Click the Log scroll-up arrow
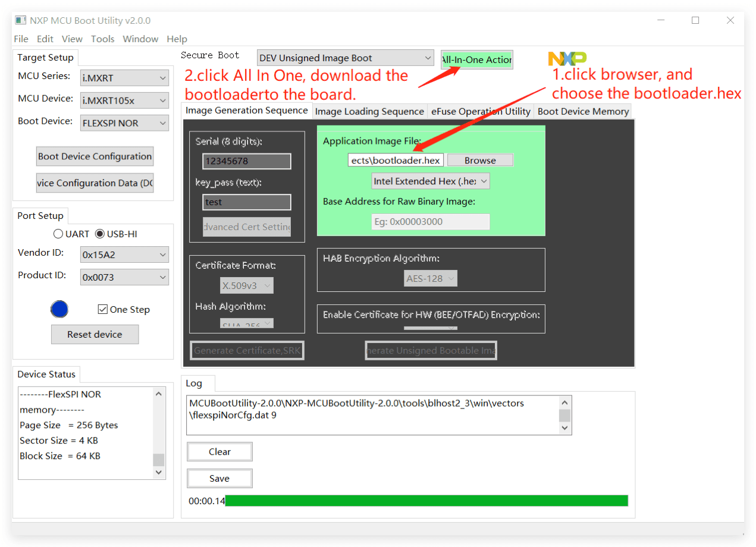The image size is (756, 547). (x=564, y=403)
